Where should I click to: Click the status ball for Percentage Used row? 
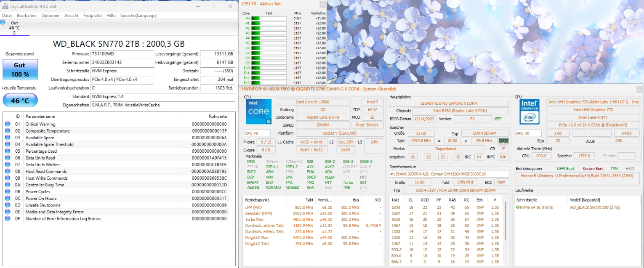click(8, 151)
